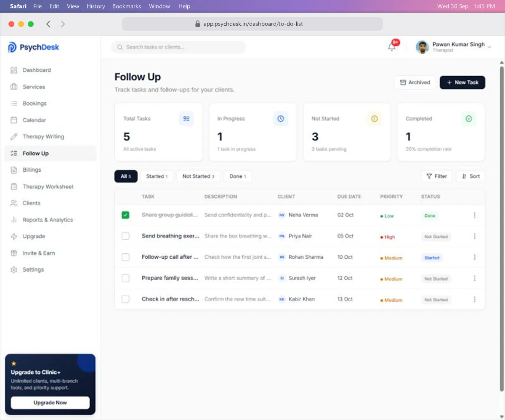This screenshot has width=505, height=420.
Task: Expand the Pawan Kumar Singh profile dropdown
Action: 489,47
